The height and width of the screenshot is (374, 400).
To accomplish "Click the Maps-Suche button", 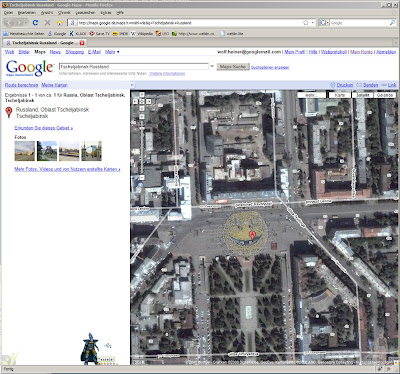I will 233,67.
